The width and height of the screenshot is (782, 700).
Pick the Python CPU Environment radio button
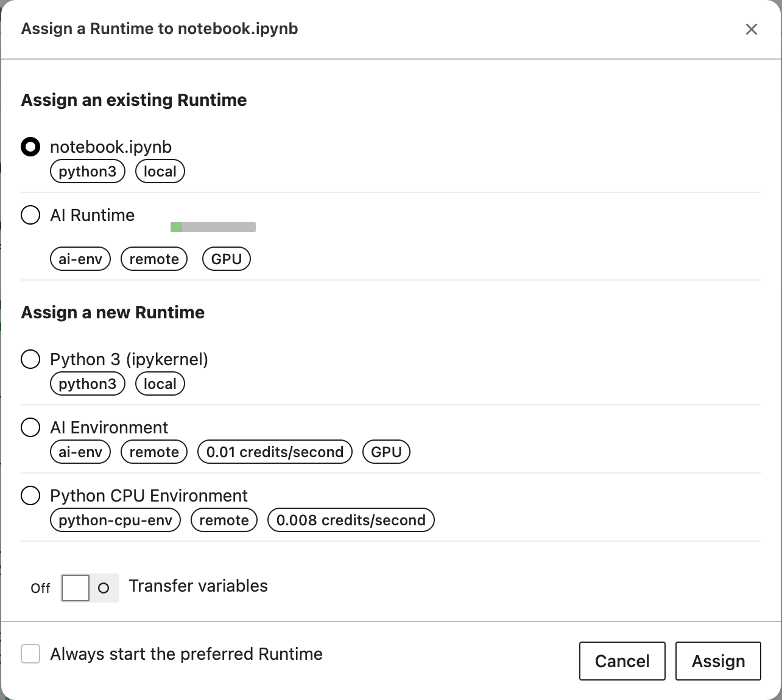pyautogui.click(x=30, y=495)
